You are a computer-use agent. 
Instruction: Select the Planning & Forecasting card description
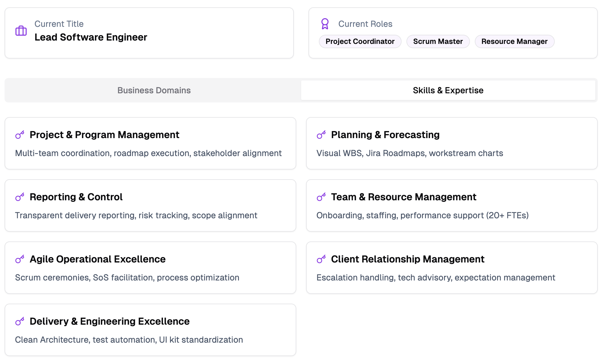point(409,153)
